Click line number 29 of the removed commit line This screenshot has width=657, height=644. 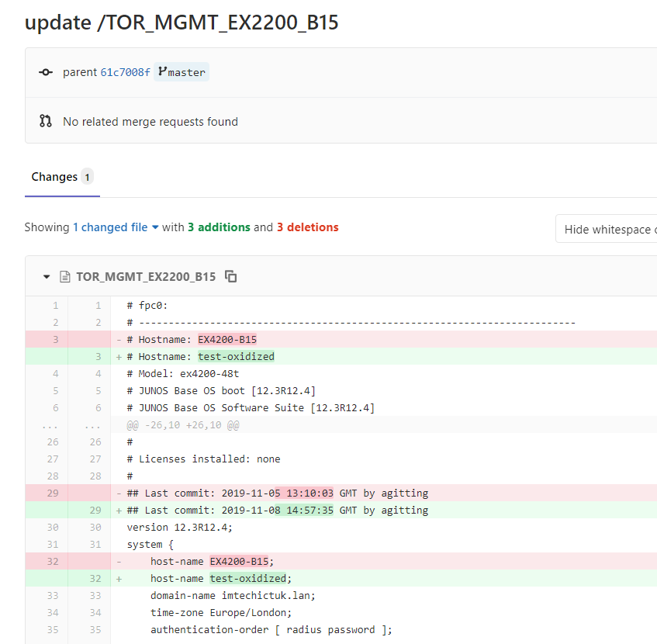click(55, 493)
